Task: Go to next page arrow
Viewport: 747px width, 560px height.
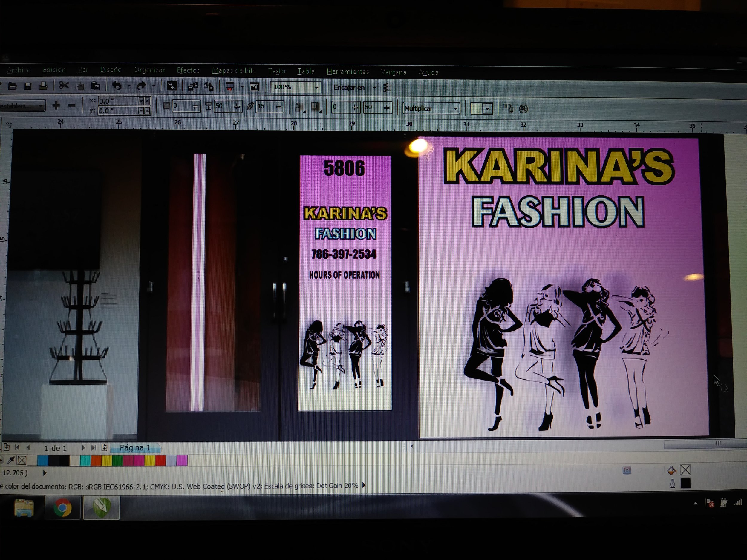Action: pyautogui.click(x=83, y=448)
